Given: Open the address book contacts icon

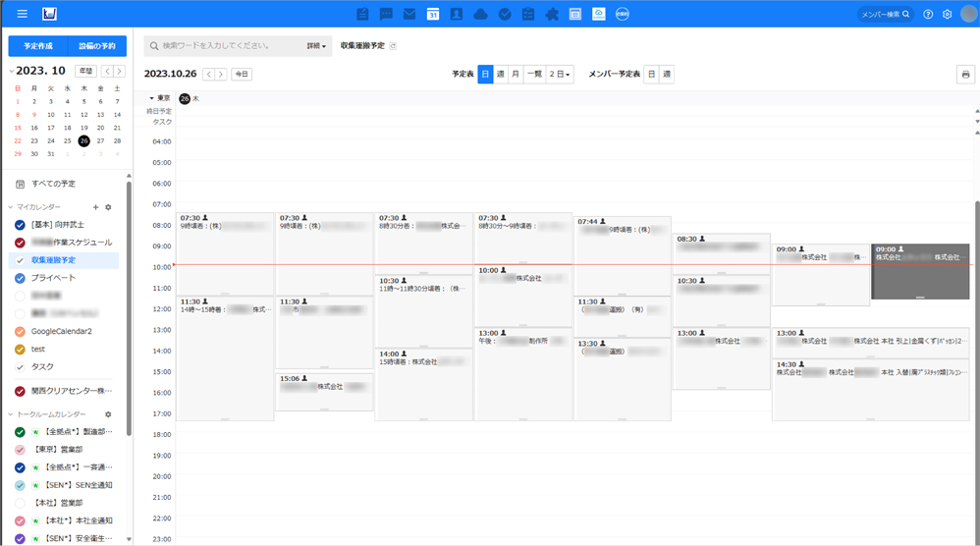Looking at the screenshot, I should 456,14.
